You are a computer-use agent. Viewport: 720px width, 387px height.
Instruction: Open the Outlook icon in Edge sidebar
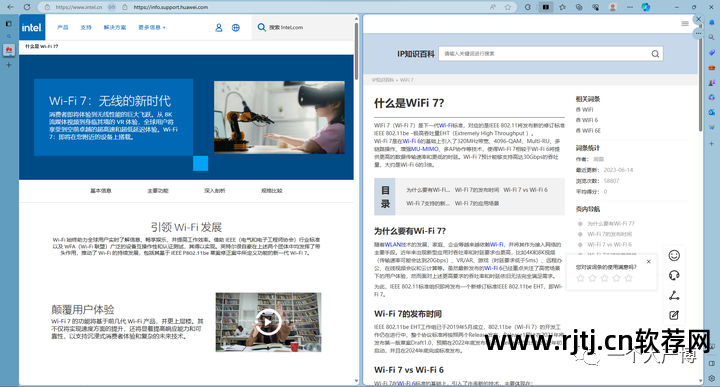[712, 112]
